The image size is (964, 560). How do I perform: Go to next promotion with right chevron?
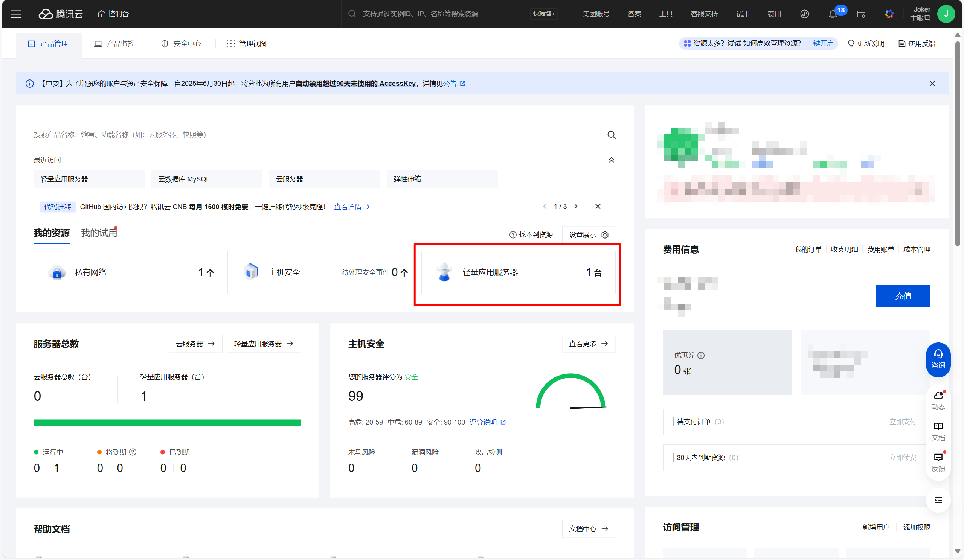[576, 206]
